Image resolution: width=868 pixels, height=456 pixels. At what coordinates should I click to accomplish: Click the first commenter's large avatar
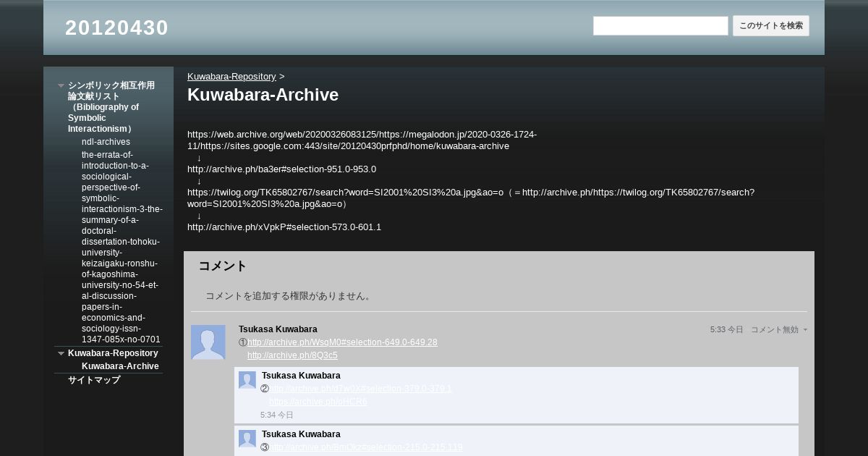coord(208,342)
